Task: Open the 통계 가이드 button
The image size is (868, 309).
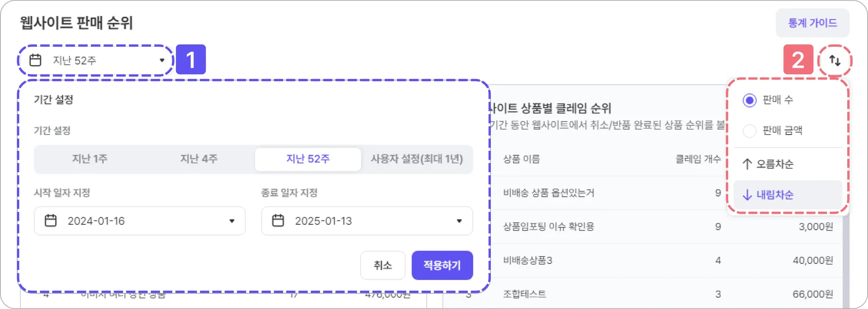Action: point(812,23)
